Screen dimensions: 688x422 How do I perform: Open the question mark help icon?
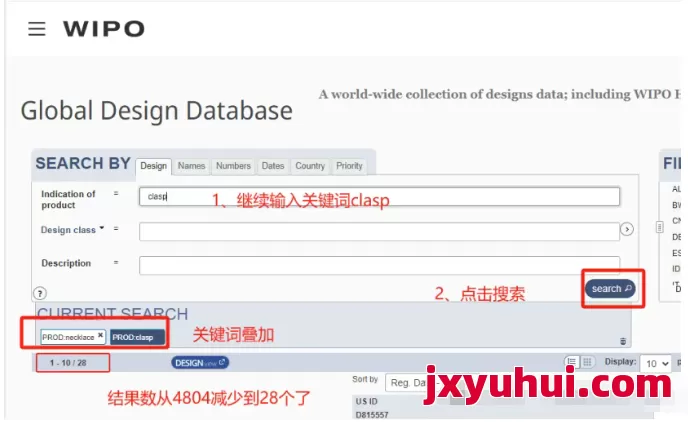(40, 293)
